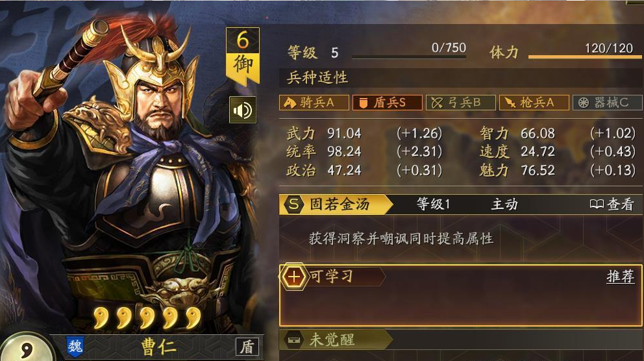Screen dimensions: 644x361
Task: Click the 魏 faction emblem
Action: click(75, 347)
